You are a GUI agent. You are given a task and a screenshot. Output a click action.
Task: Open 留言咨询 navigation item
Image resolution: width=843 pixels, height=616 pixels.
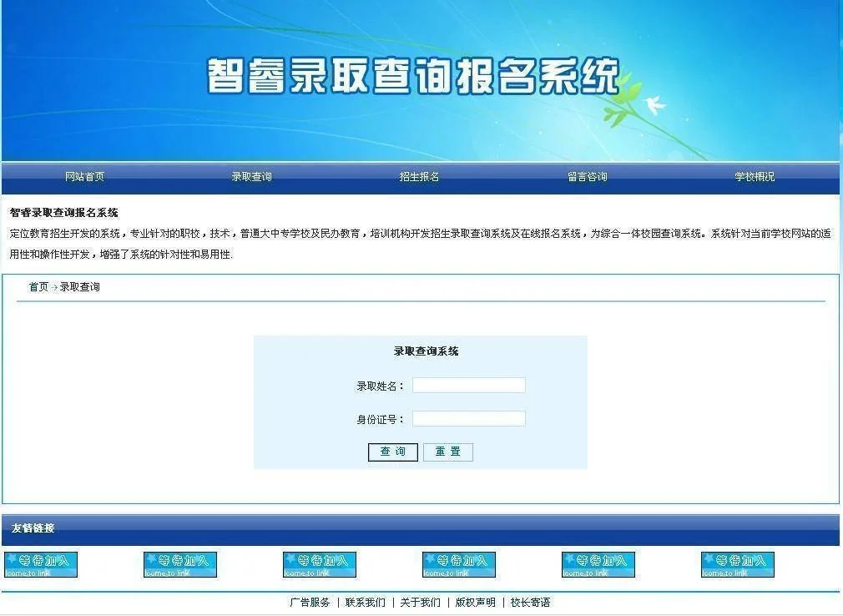click(588, 177)
